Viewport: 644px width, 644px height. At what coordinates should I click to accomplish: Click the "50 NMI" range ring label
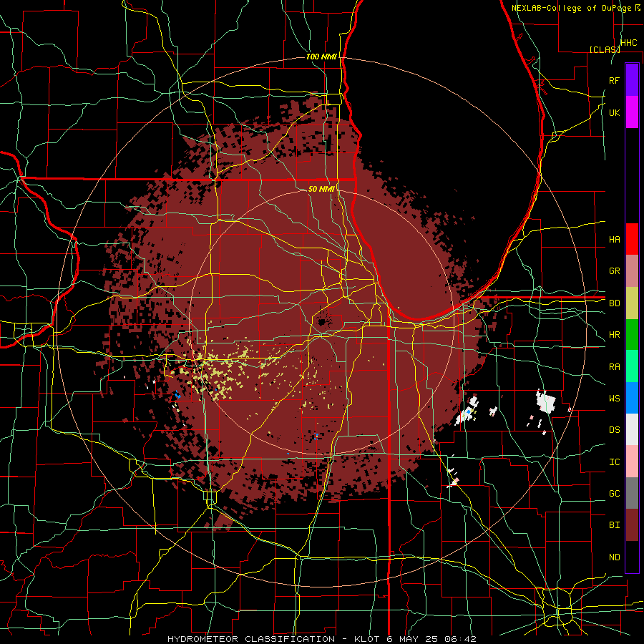(x=321, y=189)
